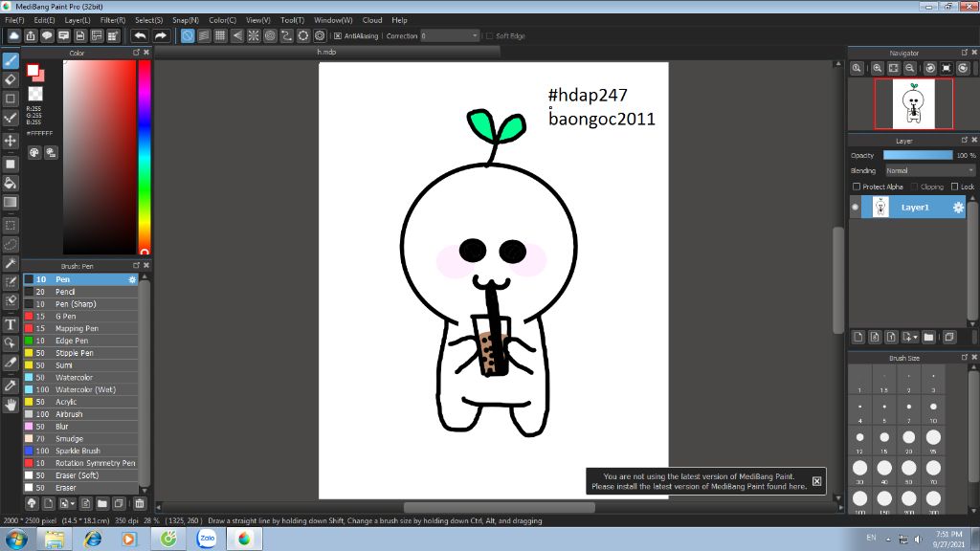The image size is (980, 551).
Task: Open Internet Explorer from the taskbar
Action: click(93, 539)
